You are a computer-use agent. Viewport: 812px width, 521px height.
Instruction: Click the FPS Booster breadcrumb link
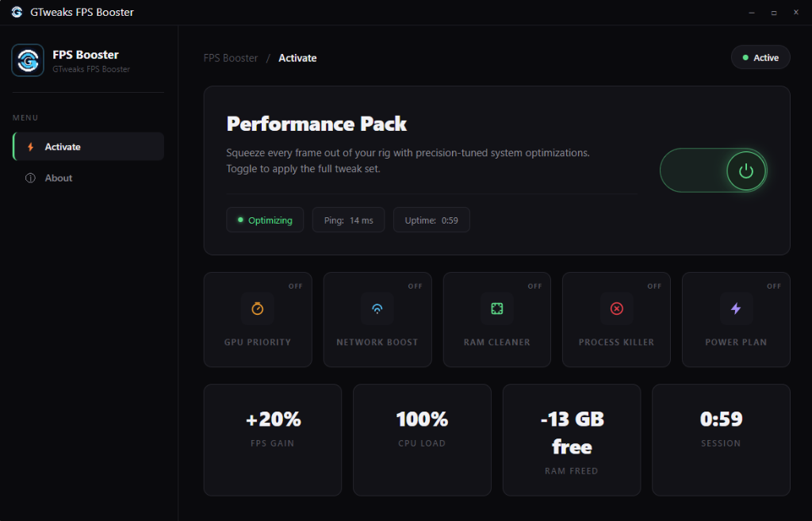click(x=231, y=58)
